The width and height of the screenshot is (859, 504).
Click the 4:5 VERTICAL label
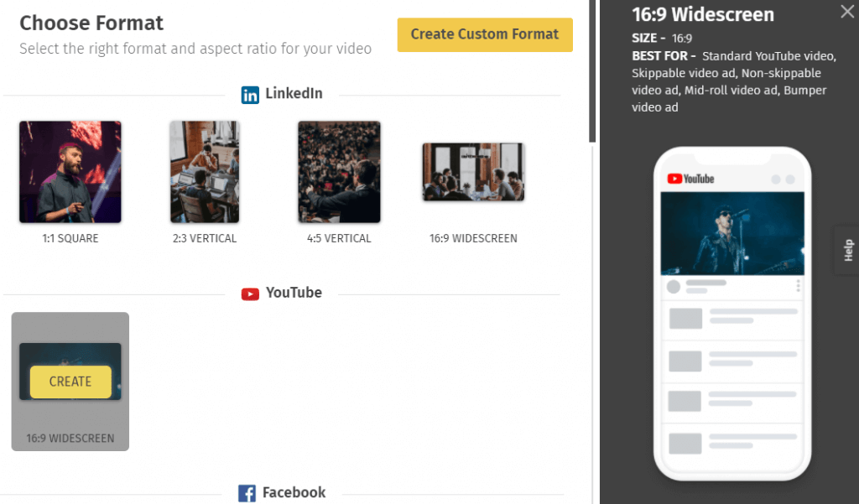(x=339, y=238)
